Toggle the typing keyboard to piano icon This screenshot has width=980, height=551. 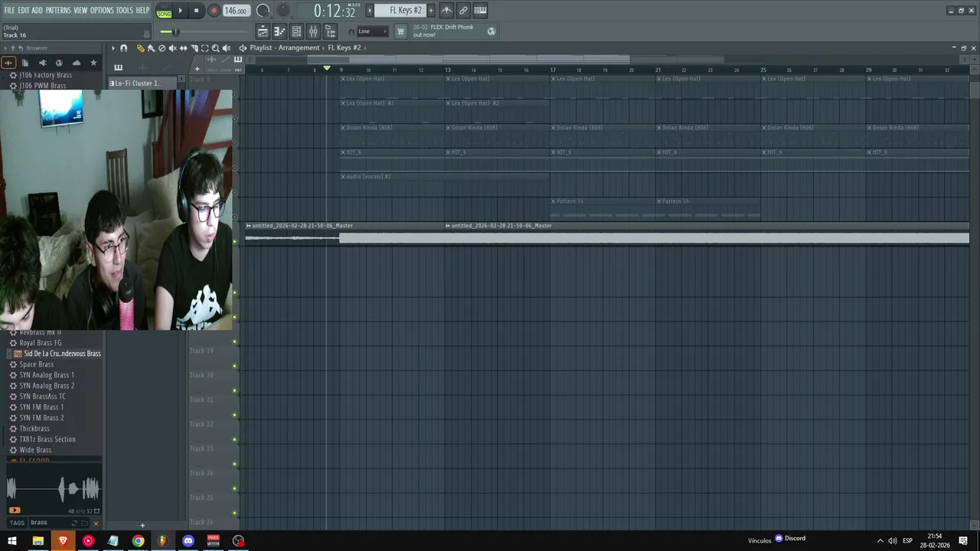tap(480, 11)
